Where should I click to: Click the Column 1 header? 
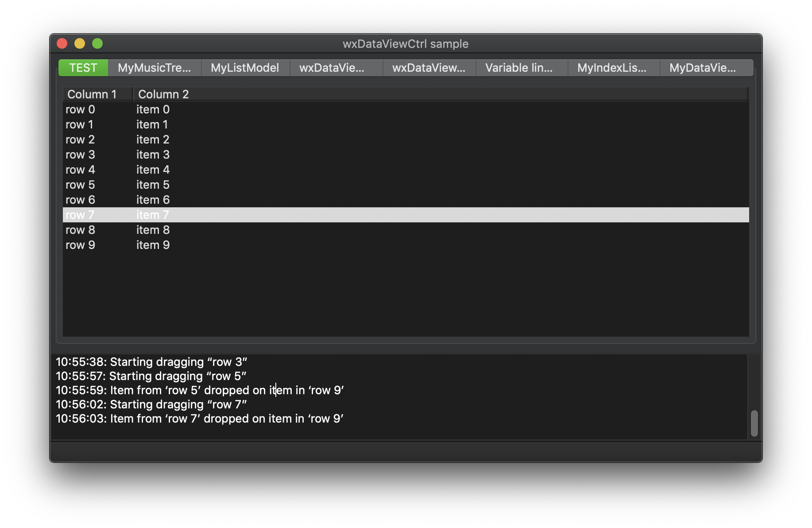pyautogui.click(x=92, y=94)
